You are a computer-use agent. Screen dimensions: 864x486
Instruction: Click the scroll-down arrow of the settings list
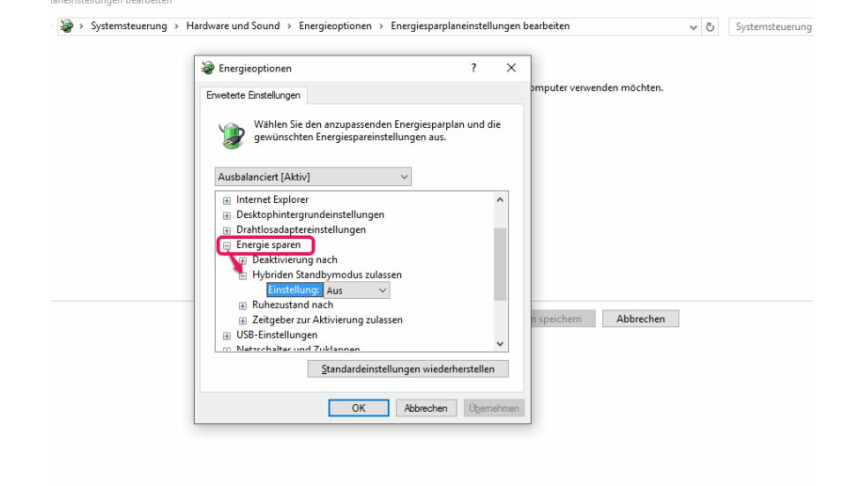pyautogui.click(x=500, y=344)
